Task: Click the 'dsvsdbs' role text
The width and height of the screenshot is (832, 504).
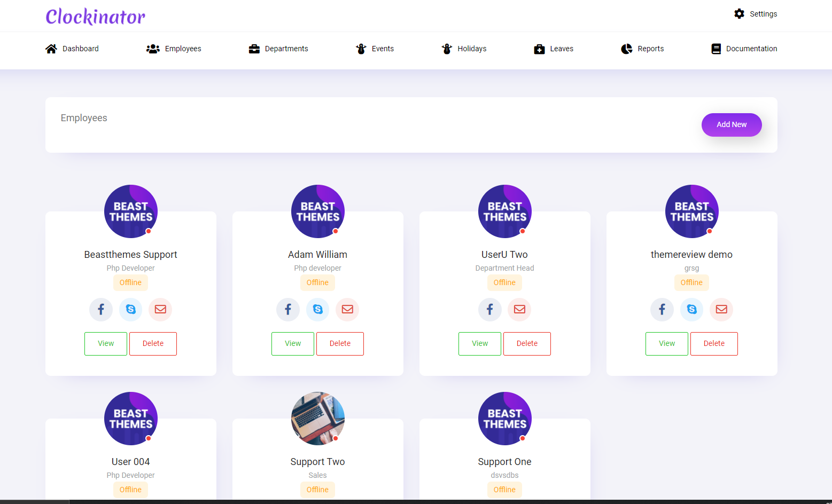Action: point(505,475)
